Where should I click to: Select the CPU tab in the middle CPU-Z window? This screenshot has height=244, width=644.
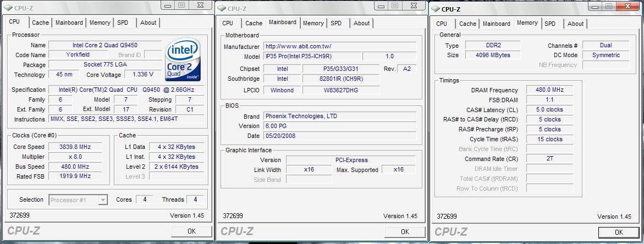pos(228,23)
